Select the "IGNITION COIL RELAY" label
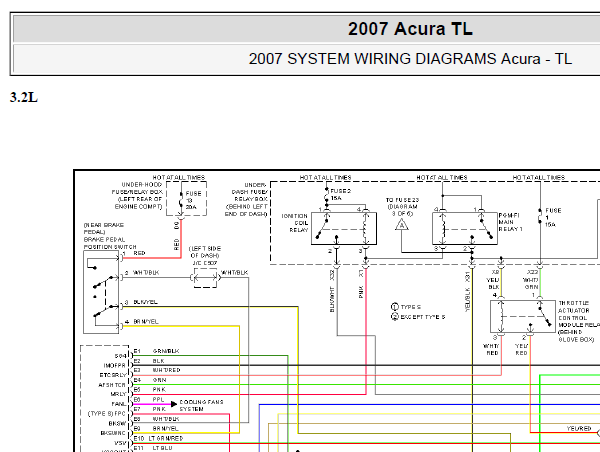Screen dimensions: 600x452 click(295, 223)
